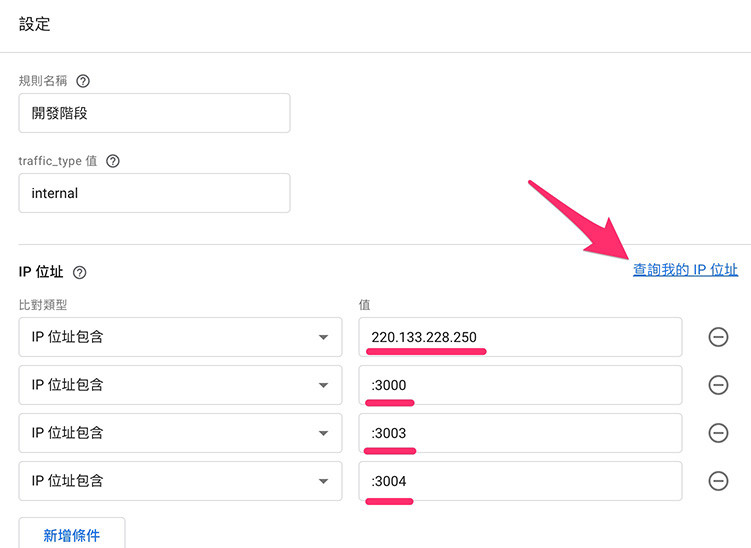
Task: Open match type dropdown for :3004 row
Action: click(180, 480)
